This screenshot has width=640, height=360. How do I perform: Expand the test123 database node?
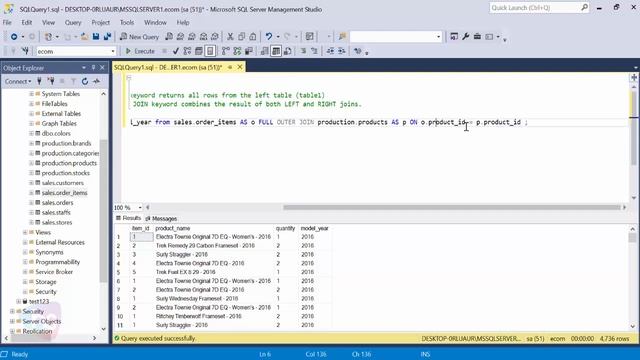click(18, 302)
